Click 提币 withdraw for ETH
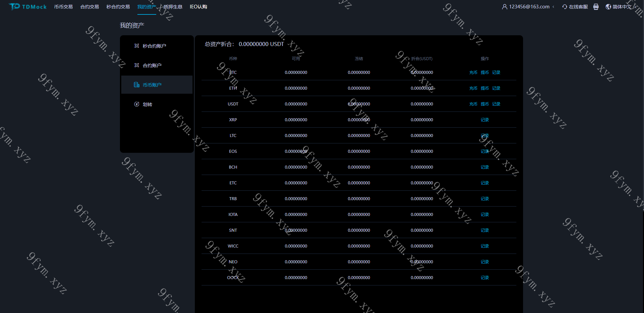This screenshot has width=644, height=313. (485, 88)
